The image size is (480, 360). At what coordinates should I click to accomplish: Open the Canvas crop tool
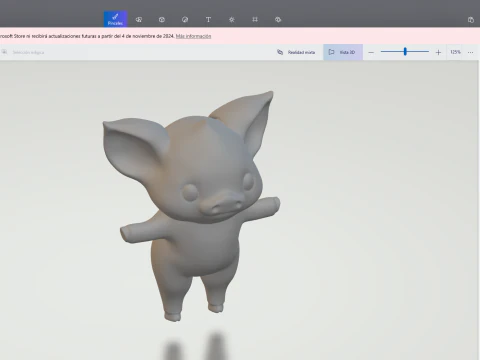click(255, 20)
